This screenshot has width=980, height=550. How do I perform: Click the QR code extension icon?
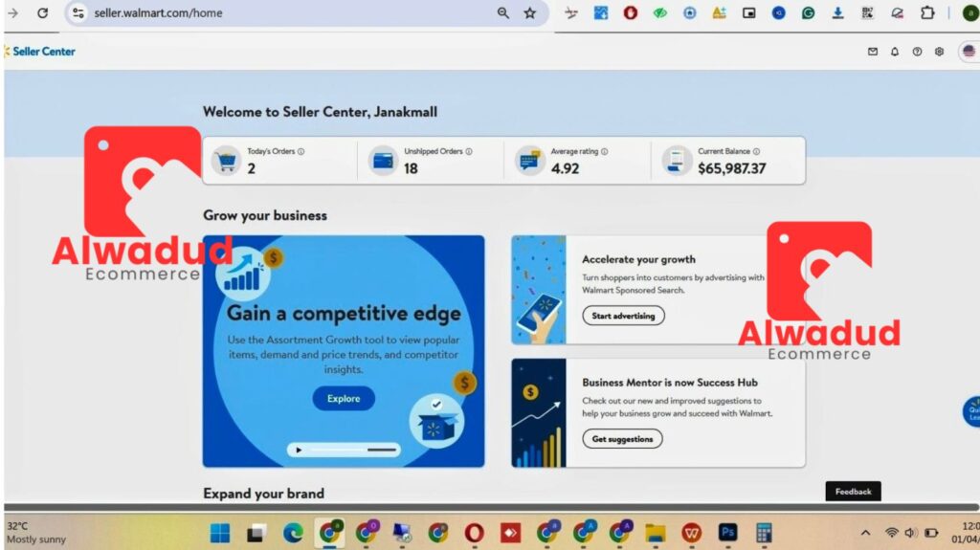867,12
